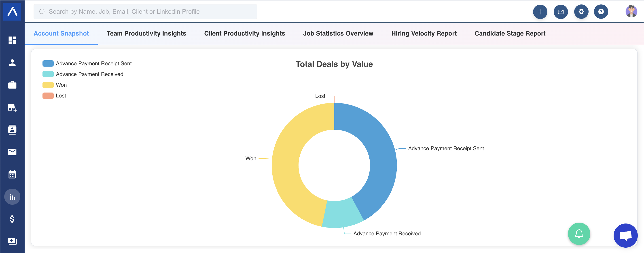Toggle Advance Payment Receipt Sent legend
The image size is (644, 253).
87,63
